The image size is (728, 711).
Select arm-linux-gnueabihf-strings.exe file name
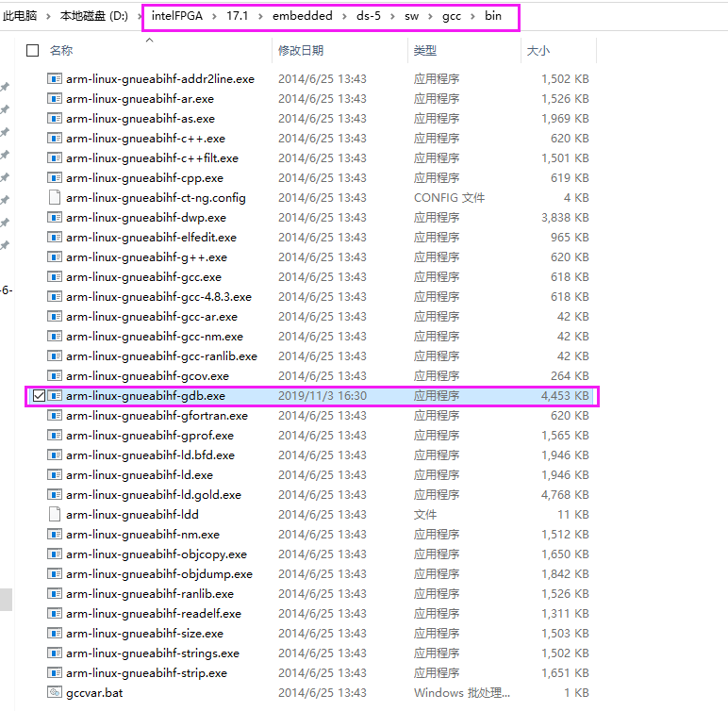pyautogui.click(x=152, y=653)
